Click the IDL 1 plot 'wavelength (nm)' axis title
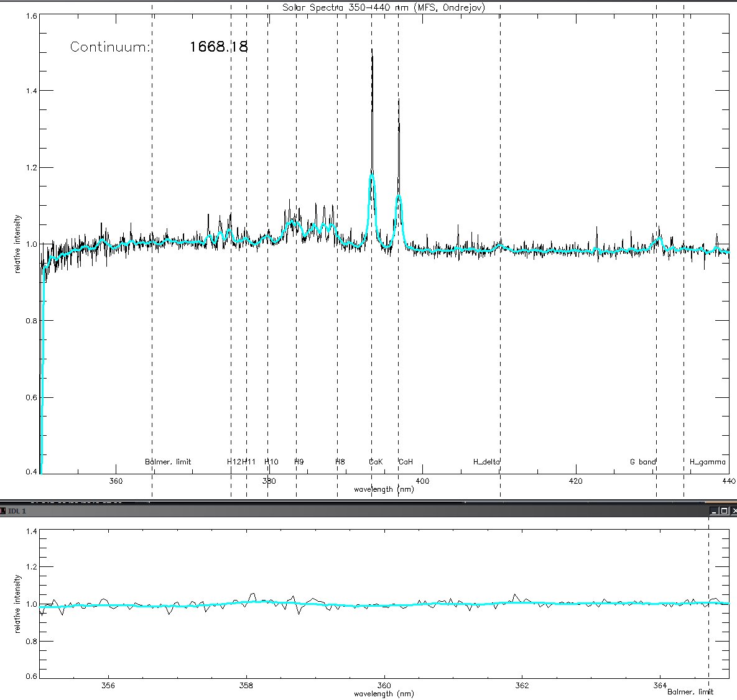This screenshot has height=700, width=737. [384, 694]
